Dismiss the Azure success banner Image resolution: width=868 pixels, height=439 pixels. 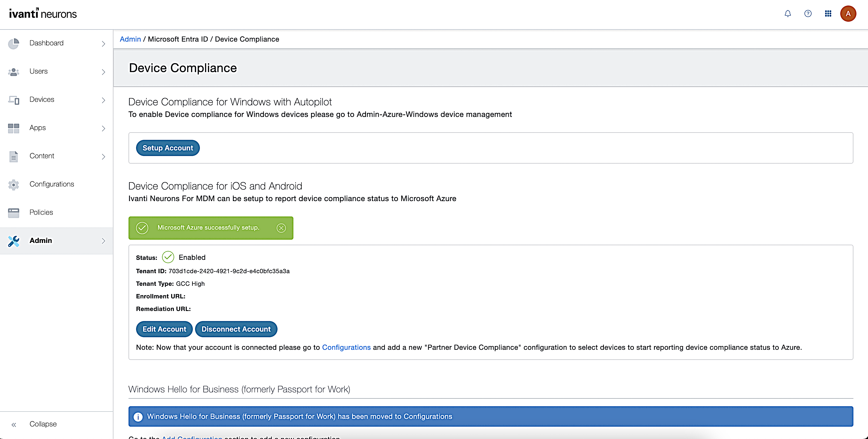pos(281,228)
